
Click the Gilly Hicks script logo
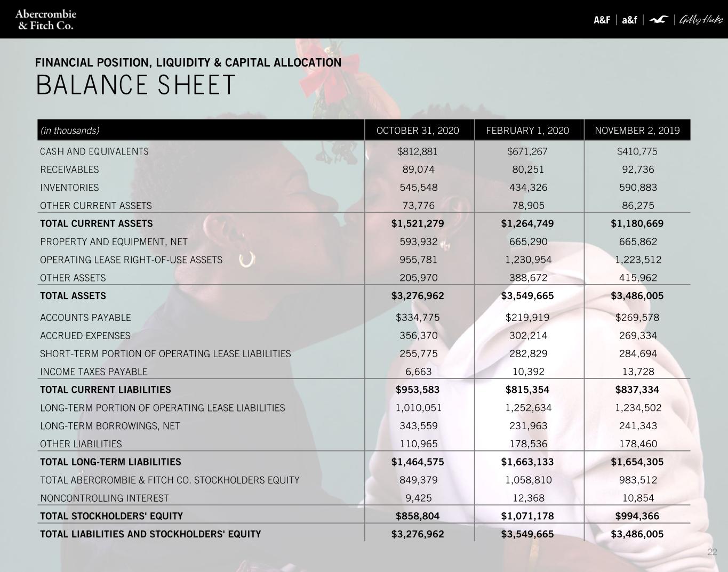tap(701, 20)
